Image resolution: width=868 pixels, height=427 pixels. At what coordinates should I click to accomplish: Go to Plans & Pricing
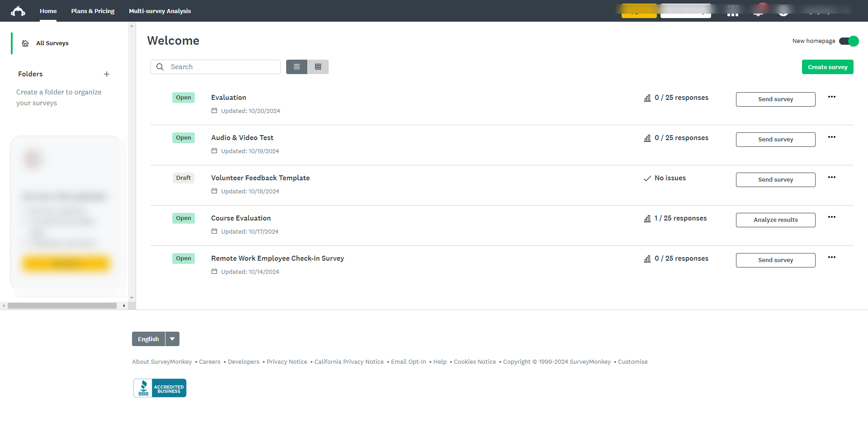(93, 11)
